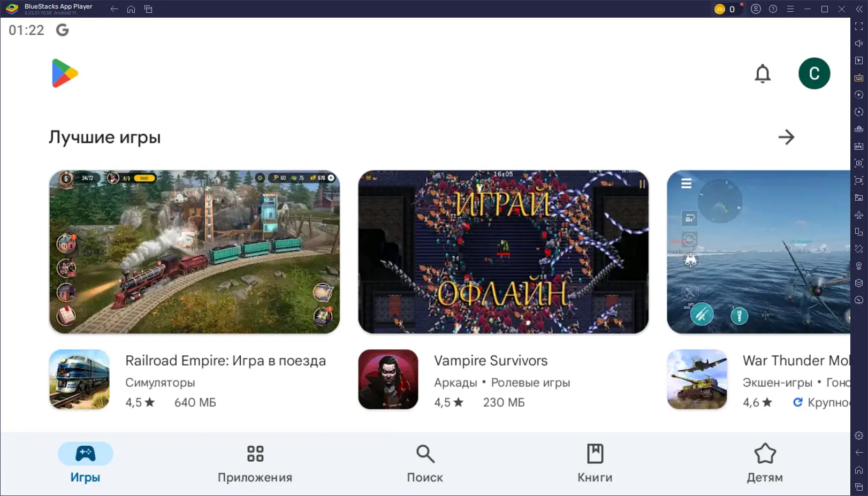Open the notifications bell

point(763,74)
